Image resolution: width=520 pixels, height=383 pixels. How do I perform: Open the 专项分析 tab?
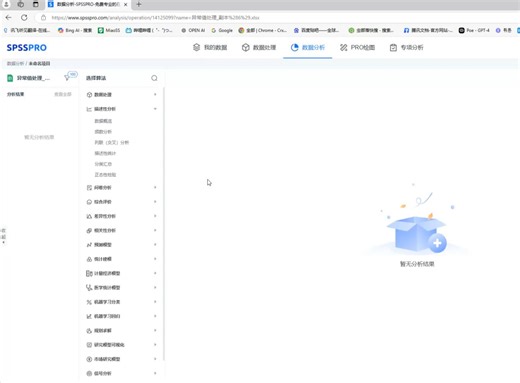point(406,47)
